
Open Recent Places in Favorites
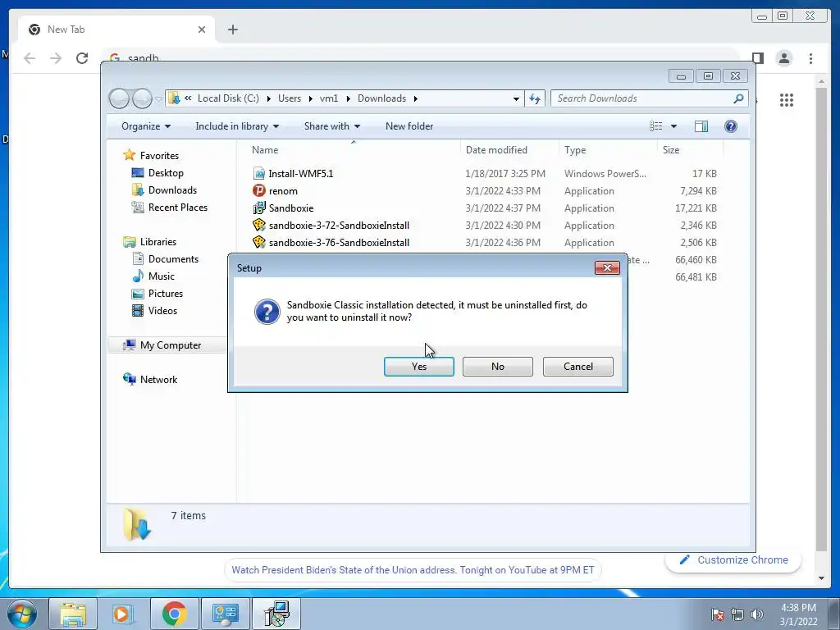(x=177, y=208)
